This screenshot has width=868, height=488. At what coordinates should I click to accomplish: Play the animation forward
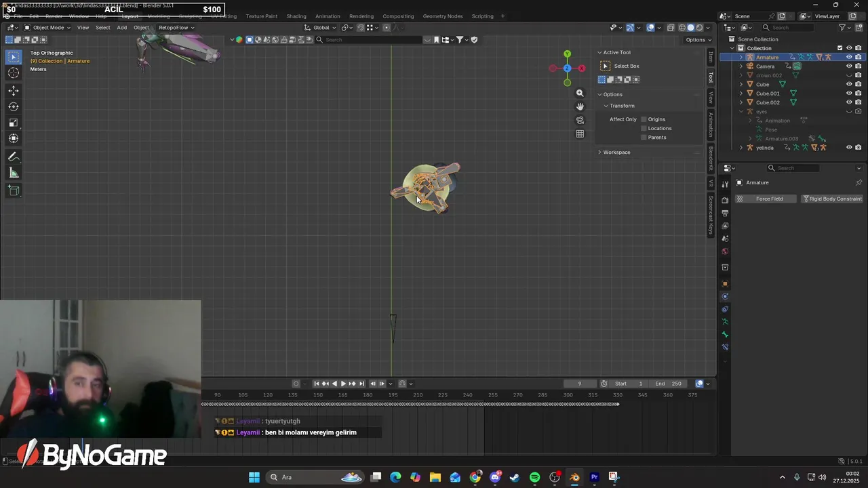(x=343, y=384)
